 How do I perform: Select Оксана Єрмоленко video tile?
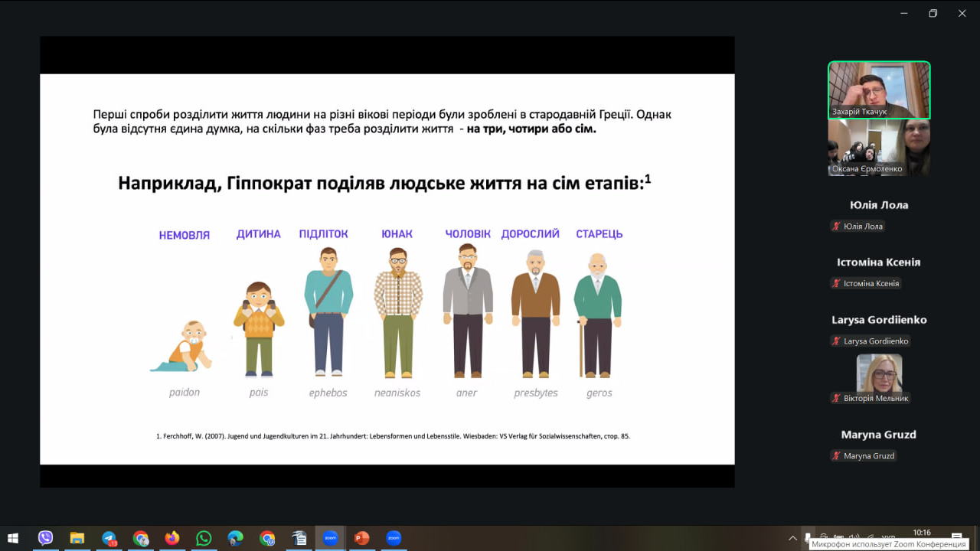pyautogui.click(x=879, y=148)
